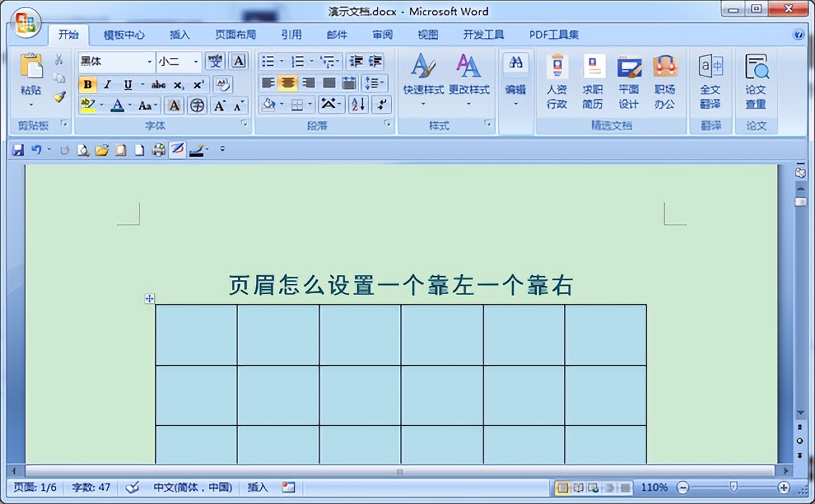Increase paragraph indent
Screen dimensions: 815x504
click(x=376, y=61)
